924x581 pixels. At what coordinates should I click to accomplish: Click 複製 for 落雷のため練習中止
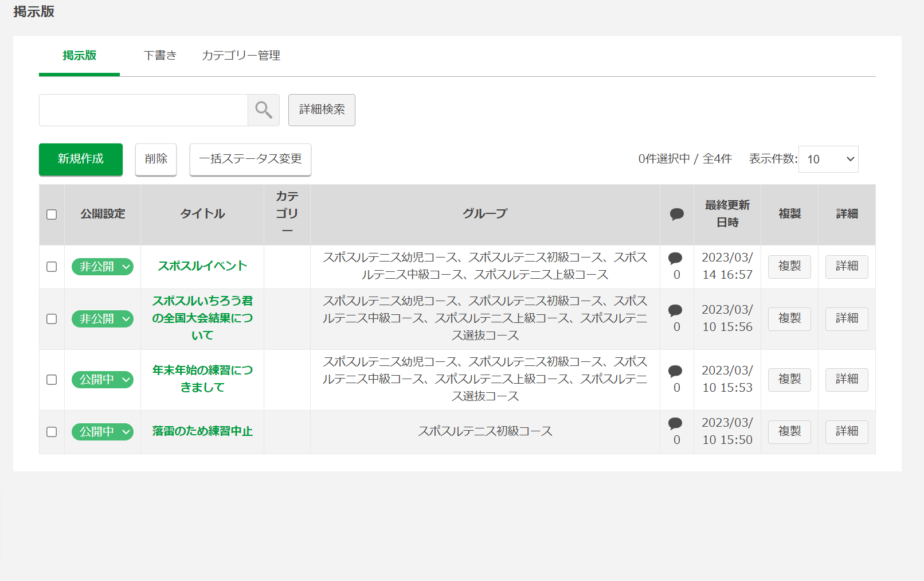pos(789,432)
